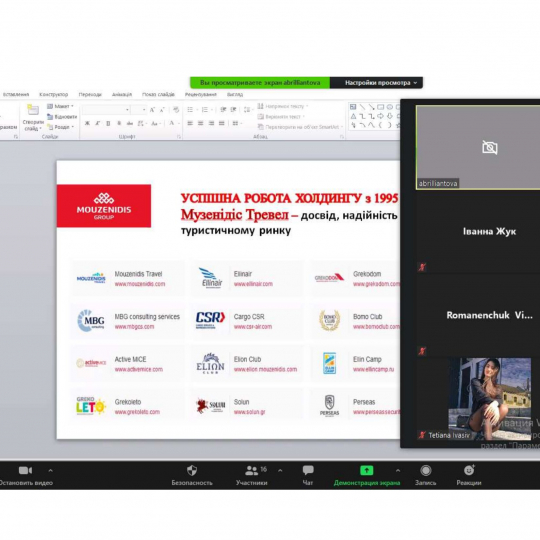Open the font name combo box
This screenshot has width=540, height=540.
(106, 110)
